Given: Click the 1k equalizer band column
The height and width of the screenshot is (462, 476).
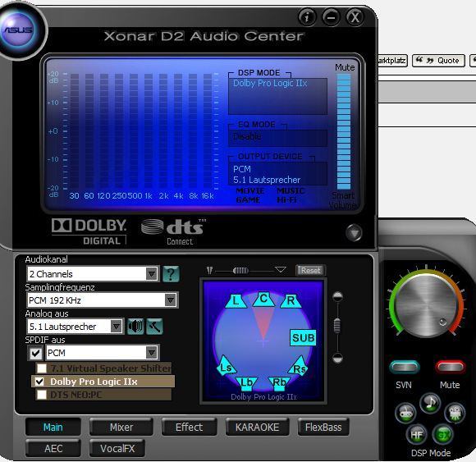Looking at the screenshot, I should click(x=149, y=131).
